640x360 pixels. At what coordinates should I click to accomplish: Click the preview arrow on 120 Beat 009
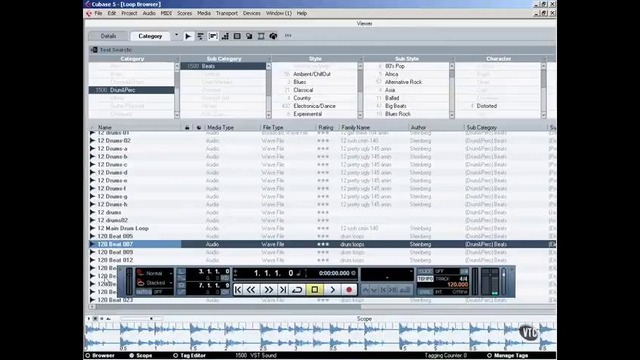(93, 252)
